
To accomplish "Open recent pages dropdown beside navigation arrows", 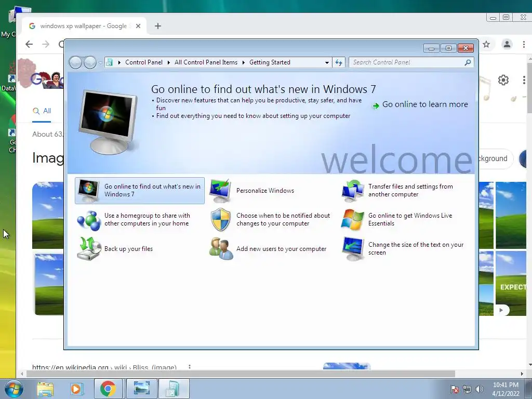I will tap(100, 63).
